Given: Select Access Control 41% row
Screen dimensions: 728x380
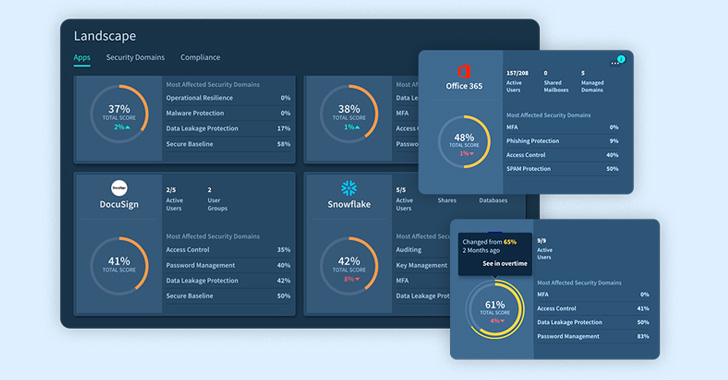Looking at the screenshot, I should (x=593, y=308).
